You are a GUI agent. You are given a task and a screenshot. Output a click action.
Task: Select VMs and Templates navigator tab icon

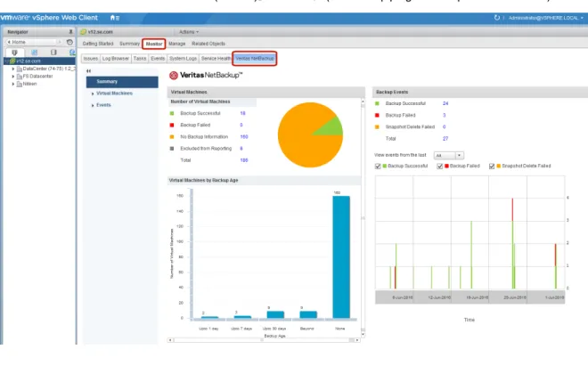[34, 53]
